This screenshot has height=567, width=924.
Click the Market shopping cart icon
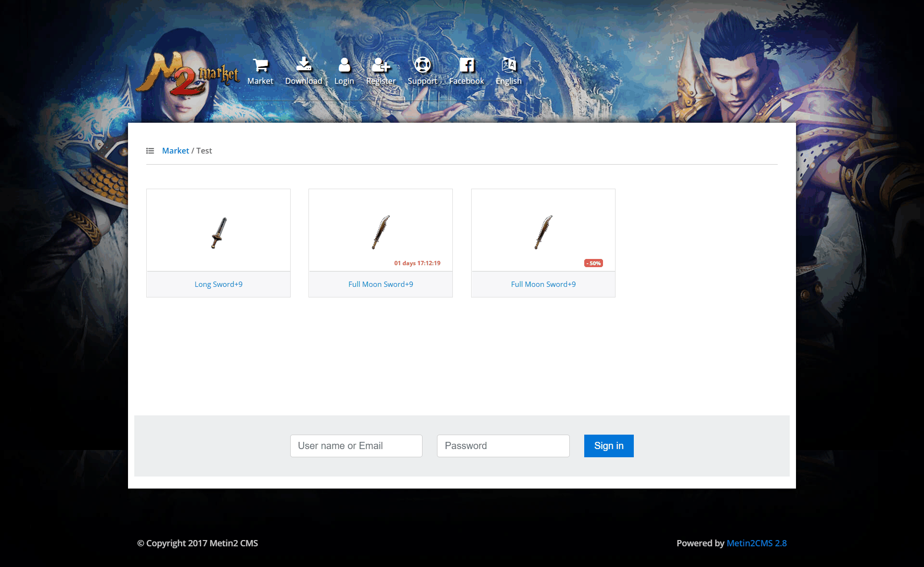(x=260, y=65)
